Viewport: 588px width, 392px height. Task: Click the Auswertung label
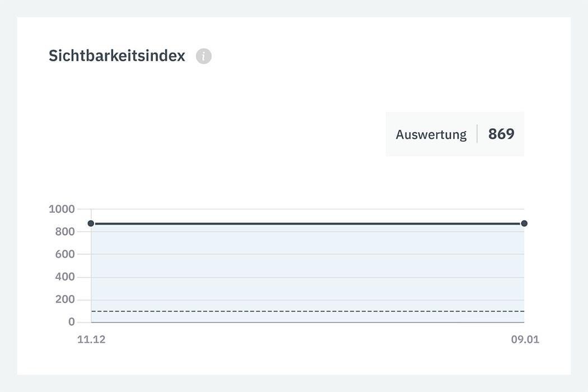click(431, 134)
